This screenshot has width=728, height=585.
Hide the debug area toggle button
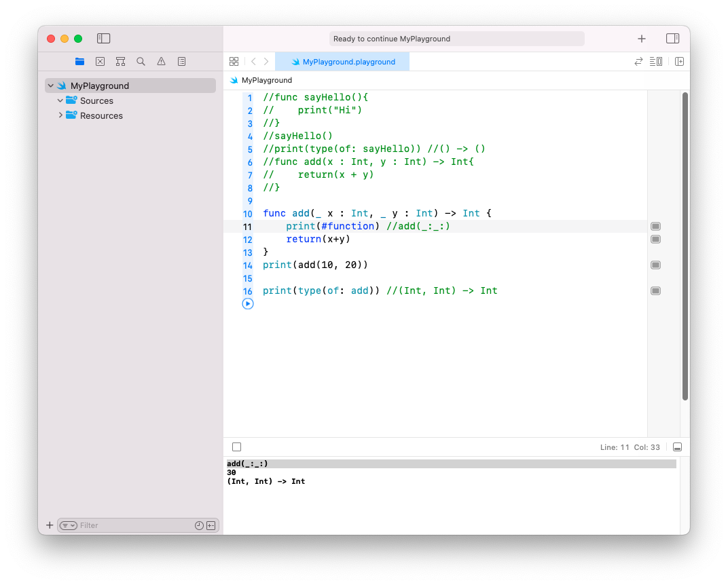pyautogui.click(x=677, y=447)
